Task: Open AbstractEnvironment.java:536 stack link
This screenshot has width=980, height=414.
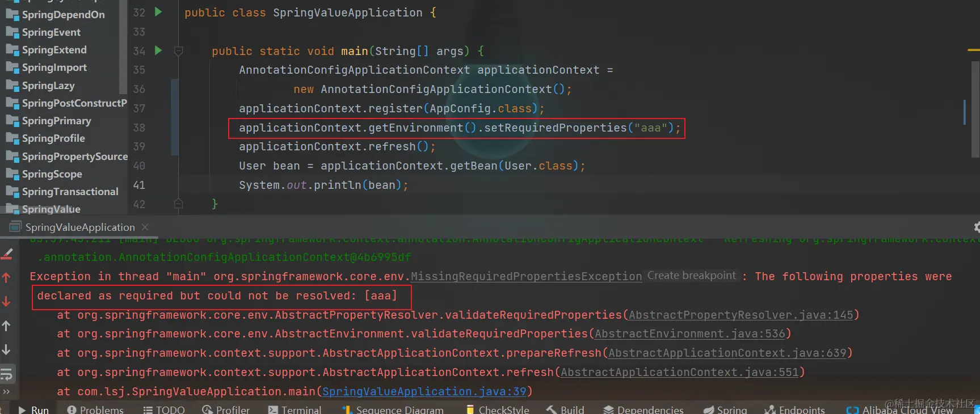Action: (x=689, y=333)
